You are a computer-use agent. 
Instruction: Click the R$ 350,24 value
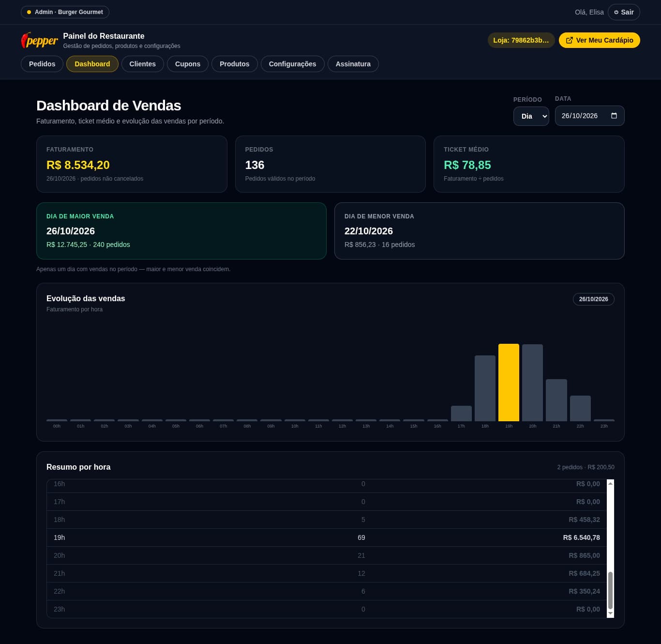click(x=584, y=591)
